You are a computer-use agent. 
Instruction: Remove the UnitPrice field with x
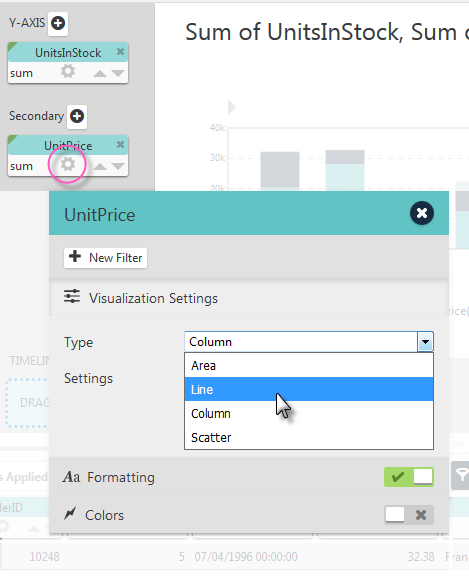[120, 145]
